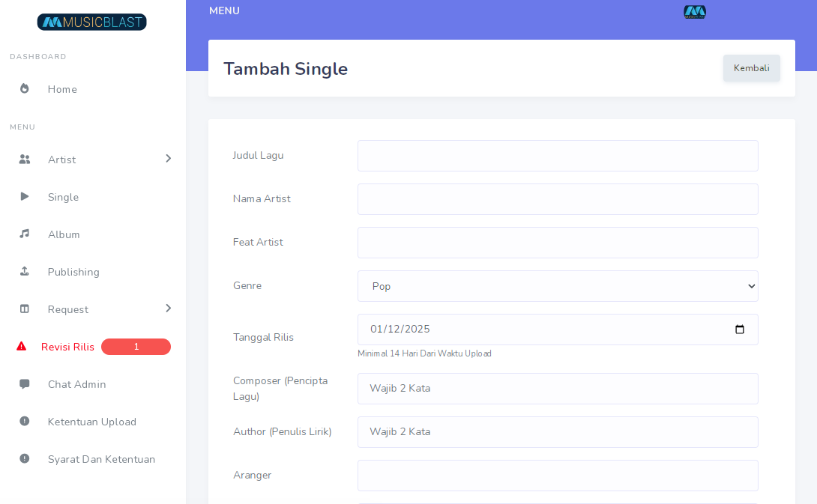This screenshot has width=817, height=504.
Task: Open the Tanggal Rilis calendar picker
Action: (740, 330)
